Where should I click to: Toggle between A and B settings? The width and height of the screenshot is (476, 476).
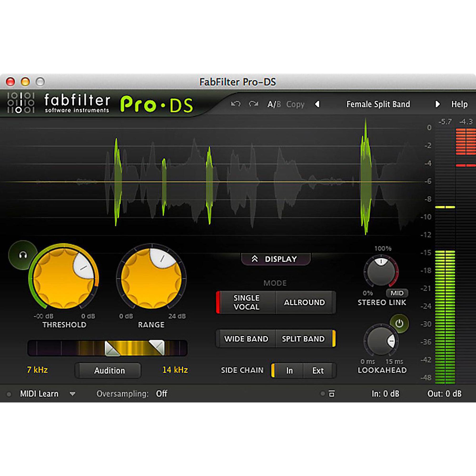pyautogui.click(x=274, y=104)
